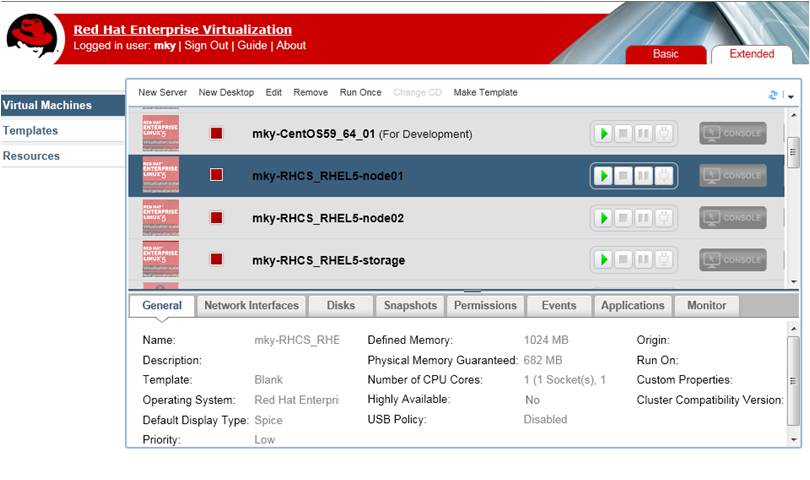Click red status square of mky-RHCS_RHEL5-node02
Screen dimensions: 810x480
216,218
